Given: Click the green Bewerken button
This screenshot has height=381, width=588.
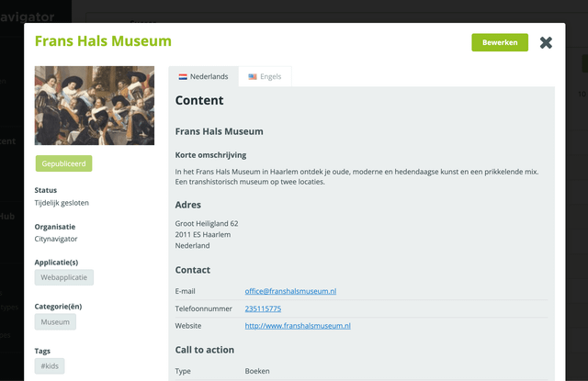Looking at the screenshot, I should pos(500,42).
